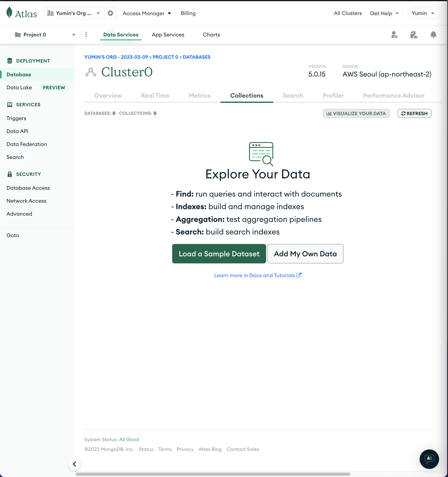
Task: Click the version 5.0.15 value
Action: 317,74
